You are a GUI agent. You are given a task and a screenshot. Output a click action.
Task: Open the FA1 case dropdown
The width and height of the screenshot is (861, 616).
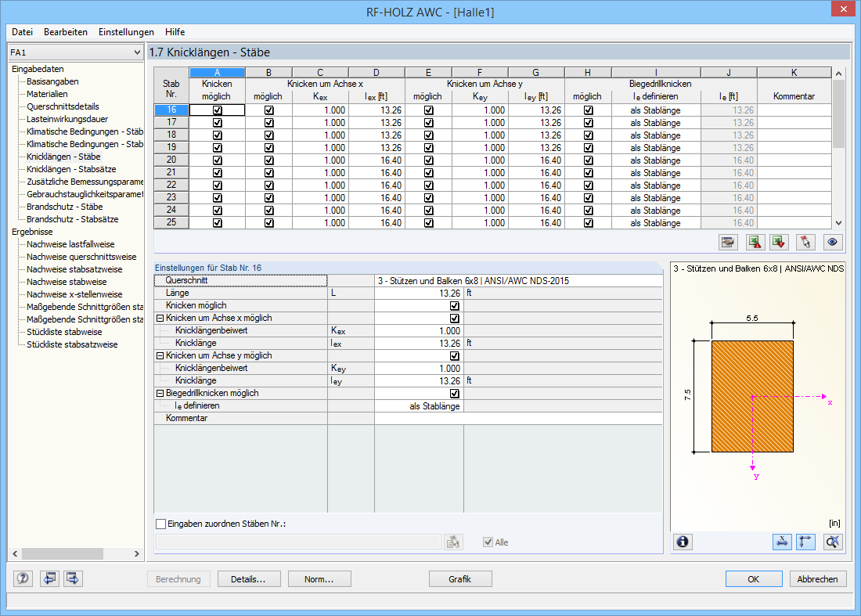pyautogui.click(x=137, y=52)
